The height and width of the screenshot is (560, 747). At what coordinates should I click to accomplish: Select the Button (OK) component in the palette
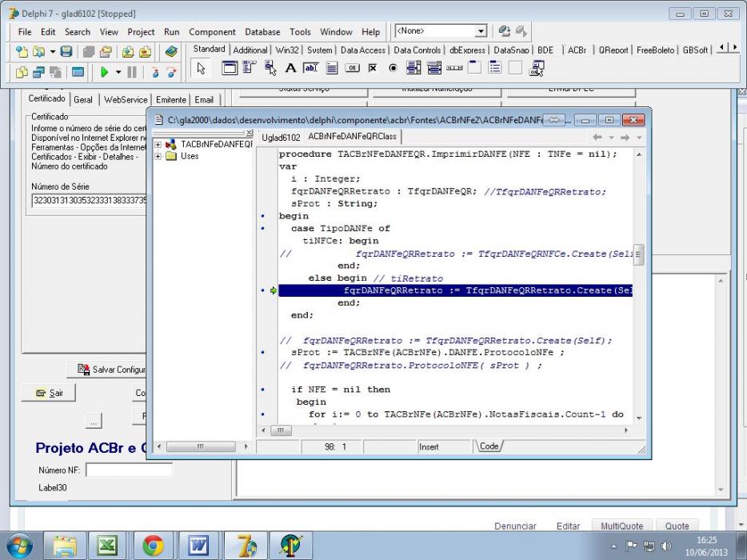click(x=352, y=68)
